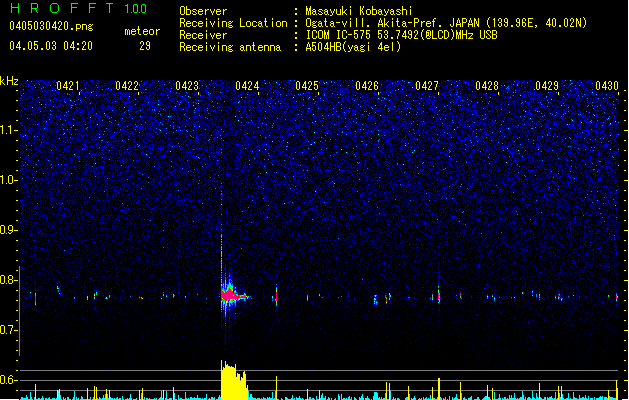Click the 0.8 kHz frequency label
The image size is (629, 400).
[9, 280]
